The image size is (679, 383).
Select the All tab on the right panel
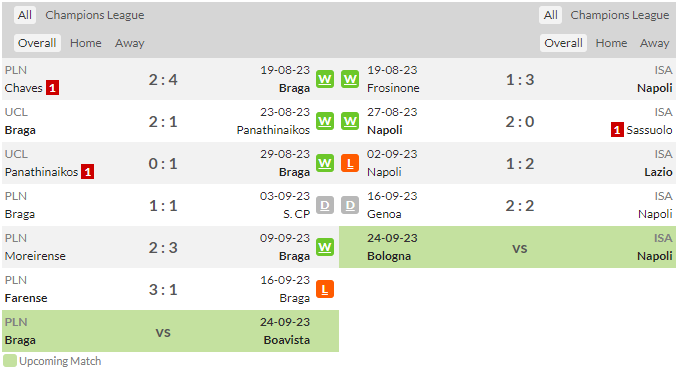550,15
